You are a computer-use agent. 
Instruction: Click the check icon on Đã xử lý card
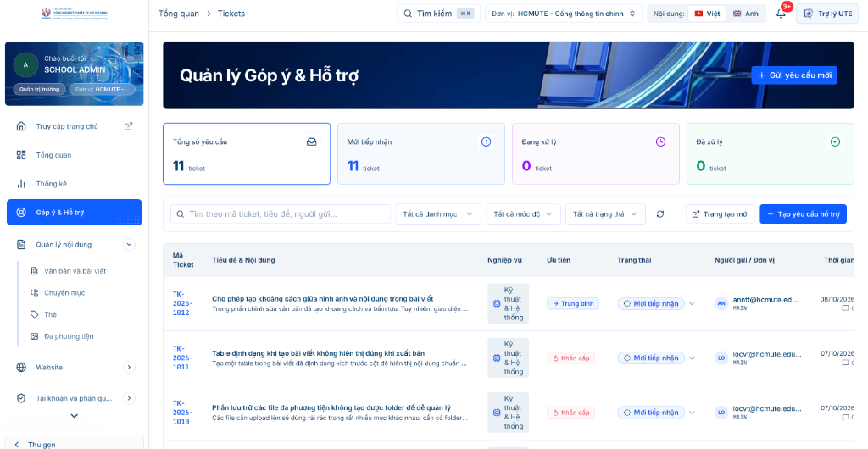point(835,141)
